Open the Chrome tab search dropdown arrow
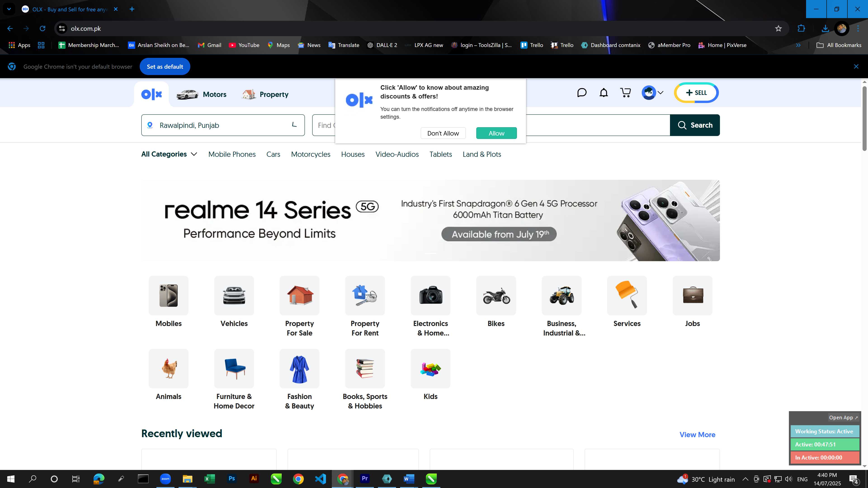 coord(9,9)
